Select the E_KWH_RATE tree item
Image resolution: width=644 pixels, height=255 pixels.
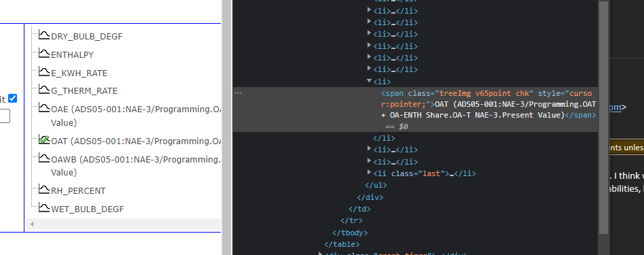[x=79, y=73]
